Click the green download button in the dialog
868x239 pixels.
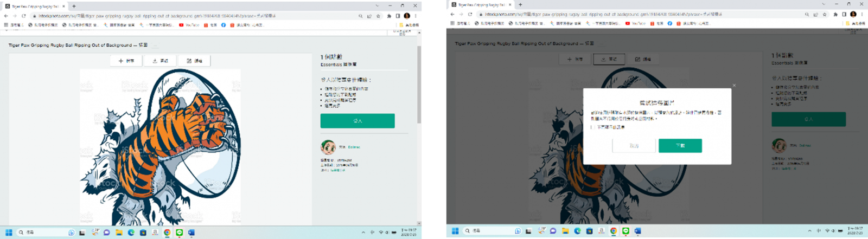680,146
